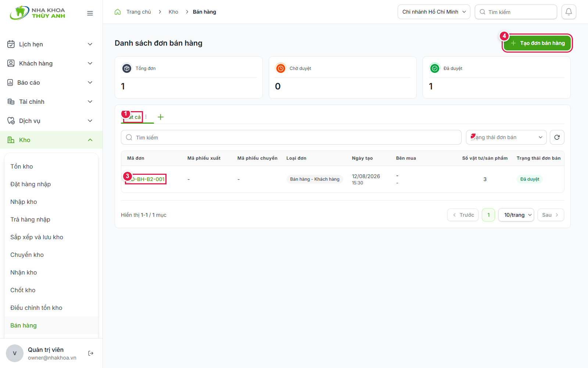Click the Tạo đơn bán hàng button
This screenshot has height=368, width=588.
point(537,43)
